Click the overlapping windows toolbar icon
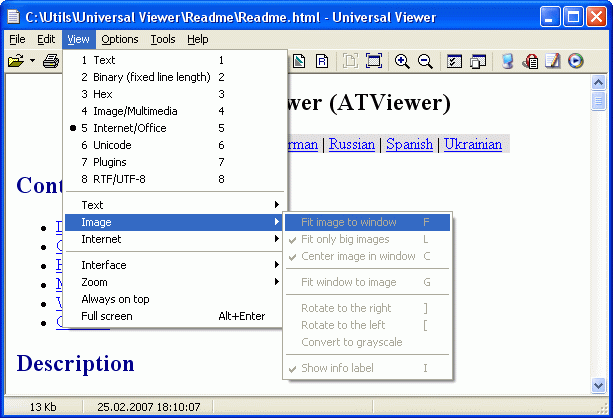This screenshot has height=418, width=613. (x=477, y=61)
